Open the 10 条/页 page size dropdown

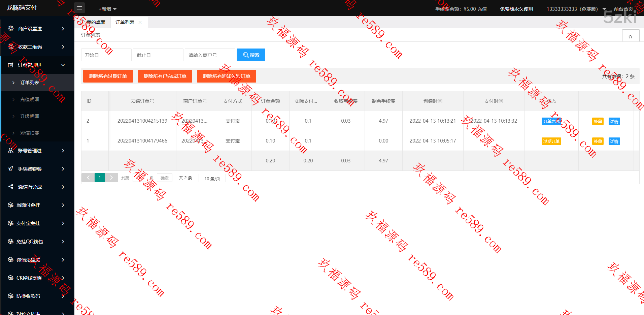coord(212,178)
